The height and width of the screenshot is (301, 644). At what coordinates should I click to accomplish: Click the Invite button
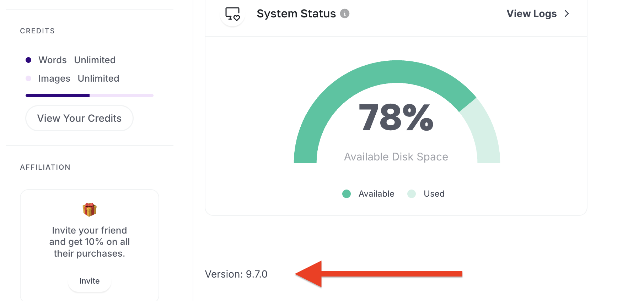click(90, 281)
